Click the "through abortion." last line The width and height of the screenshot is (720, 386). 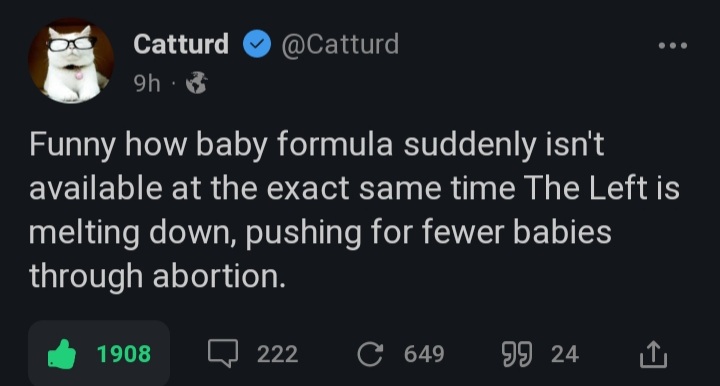(157, 277)
